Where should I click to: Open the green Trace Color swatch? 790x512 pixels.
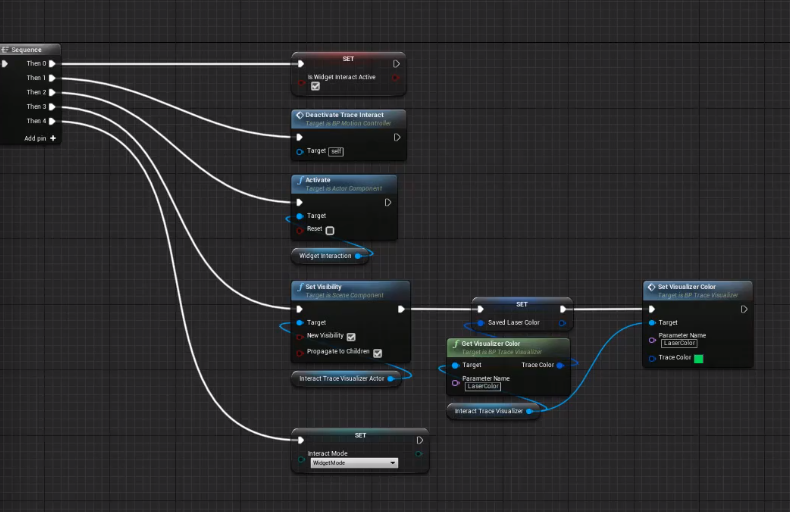(x=699, y=358)
